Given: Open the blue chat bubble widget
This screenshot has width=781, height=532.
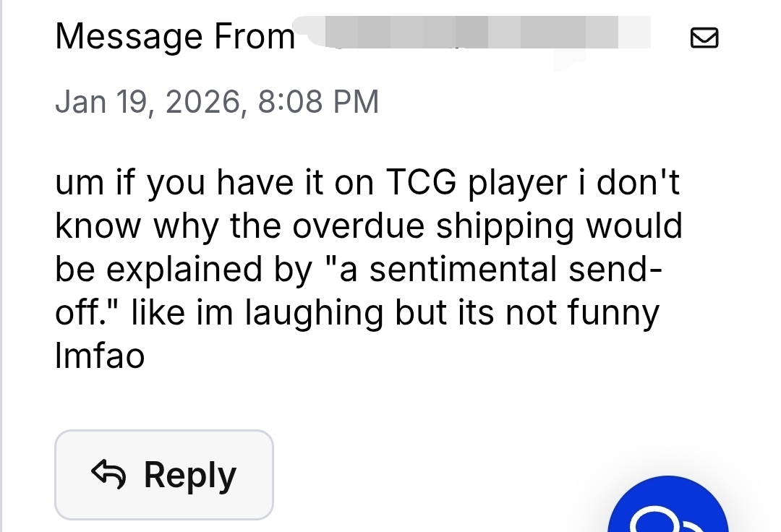Looking at the screenshot, I should click(x=667, y=509).
